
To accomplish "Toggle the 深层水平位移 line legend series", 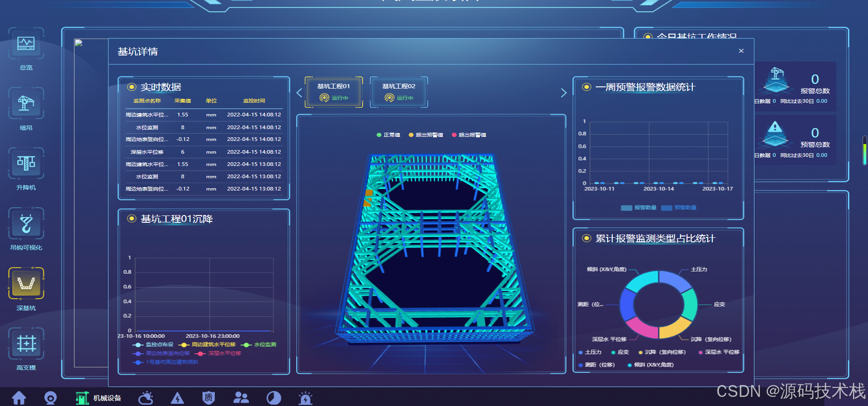I will click(218, 353).
